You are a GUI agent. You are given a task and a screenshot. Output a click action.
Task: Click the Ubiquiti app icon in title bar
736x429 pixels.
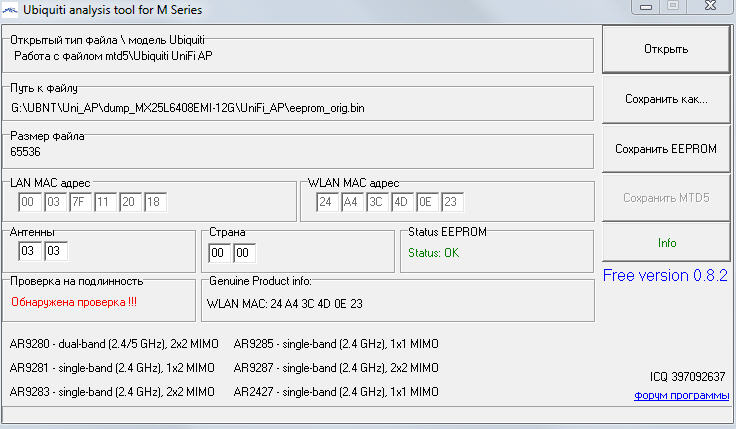[x=10, y=10]
